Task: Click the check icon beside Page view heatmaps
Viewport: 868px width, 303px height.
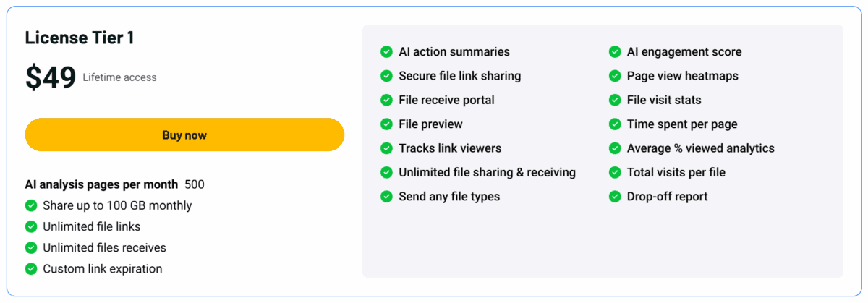Action: pyautogui.click(x=615, y=76)
